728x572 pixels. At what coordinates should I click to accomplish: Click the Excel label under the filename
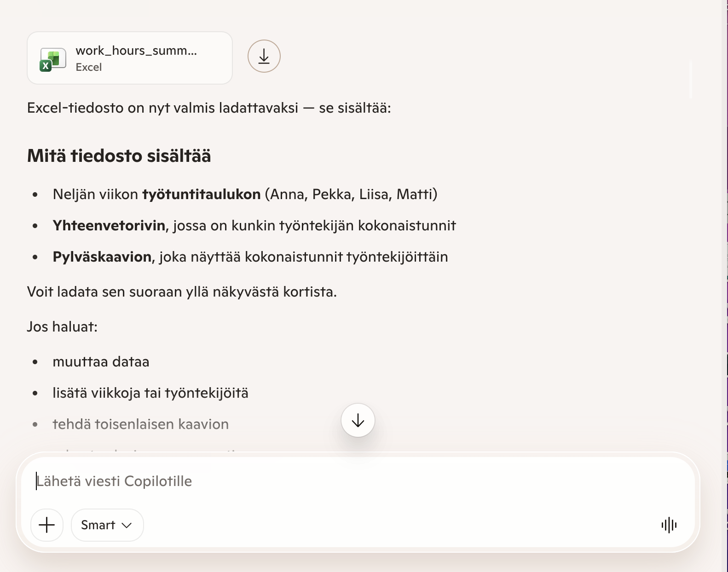88,67
